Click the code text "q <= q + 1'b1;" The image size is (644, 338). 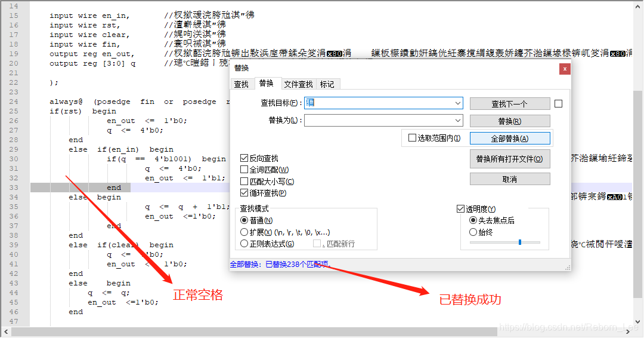(x=187, y=207)
